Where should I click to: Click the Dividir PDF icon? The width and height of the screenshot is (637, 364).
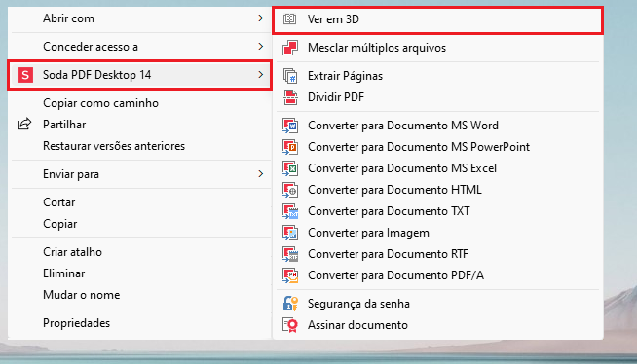pos(290,97)
